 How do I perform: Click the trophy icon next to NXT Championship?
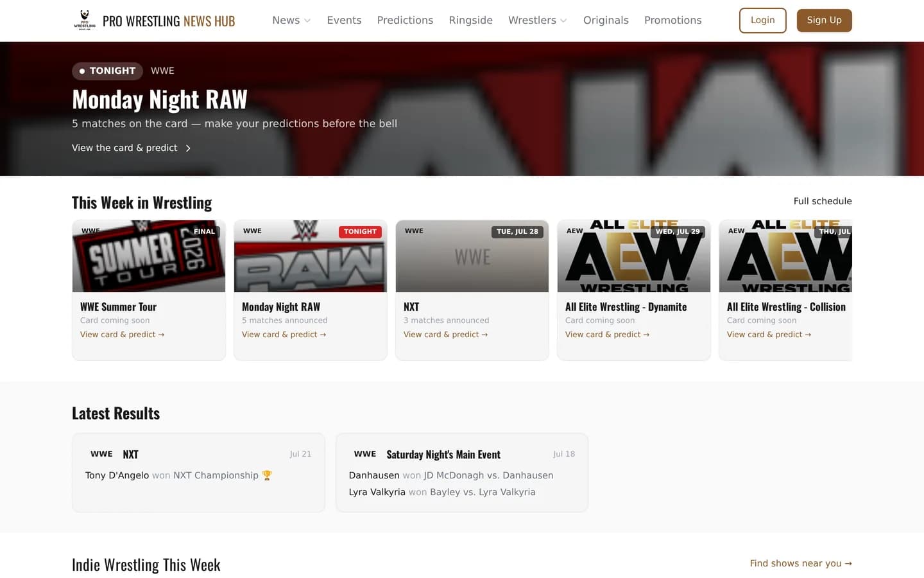coord(267,475)
